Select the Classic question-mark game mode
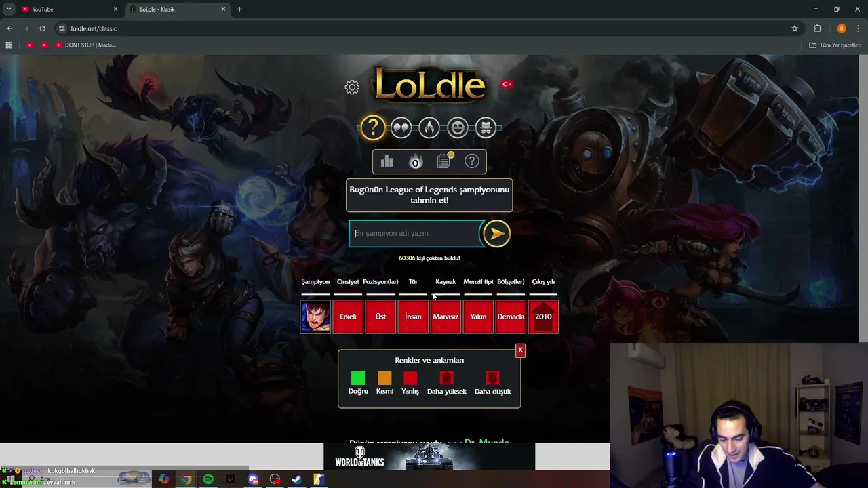Screen dimensions: 868x488 coord(373,127)
